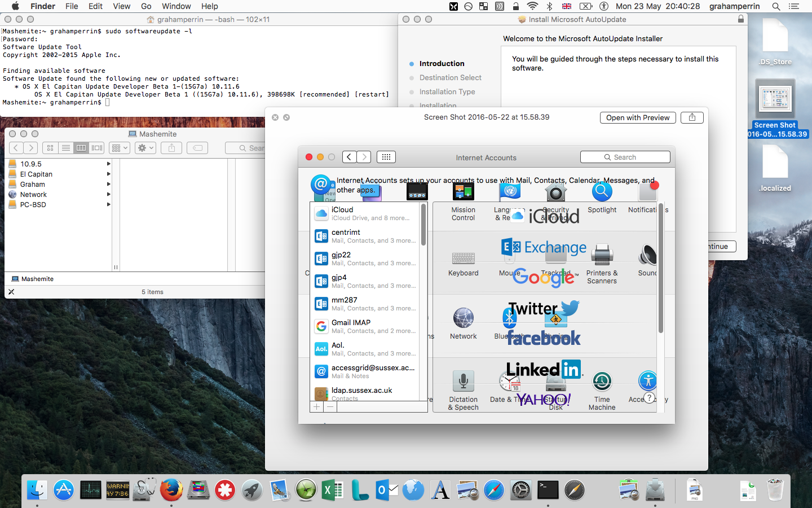Click the UK flag input source icon
812x508 pixels.
pos(567,6)
